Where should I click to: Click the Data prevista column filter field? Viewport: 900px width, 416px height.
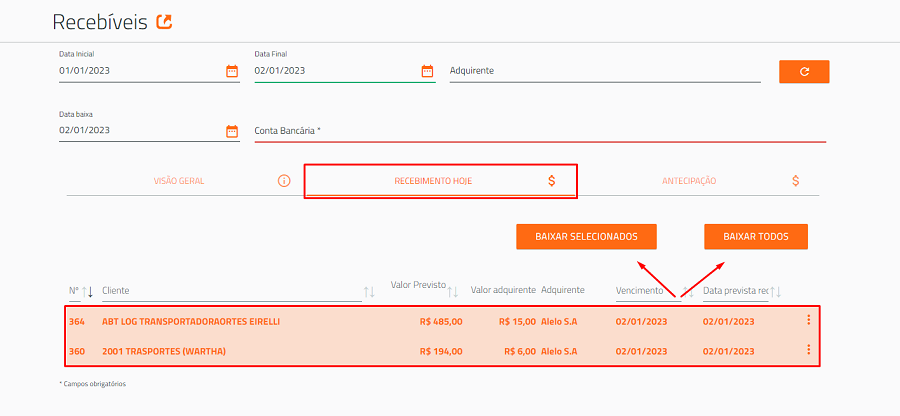pyautogui.click(x=735, y=291)
